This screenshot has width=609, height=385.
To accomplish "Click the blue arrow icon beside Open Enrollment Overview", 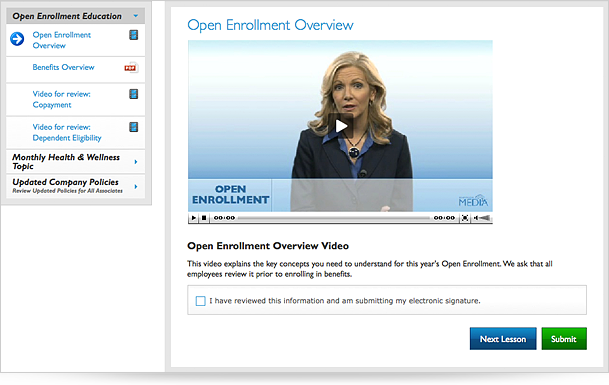I will click(17, 39).
